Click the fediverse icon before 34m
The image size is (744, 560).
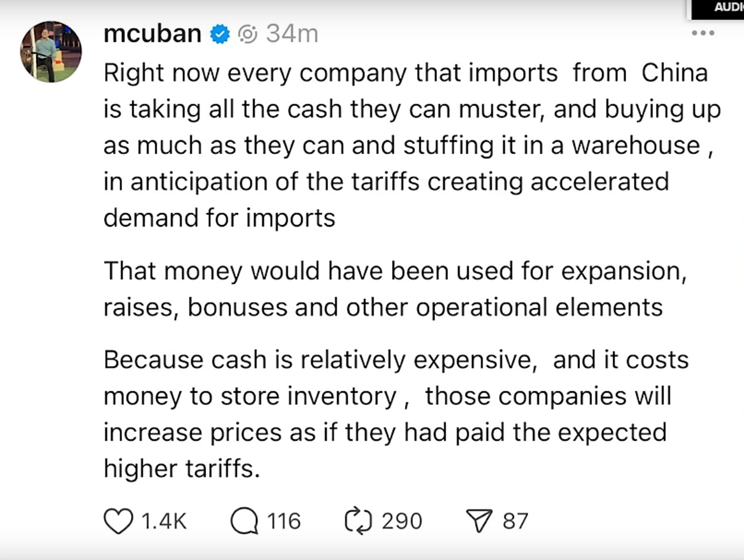247,34
